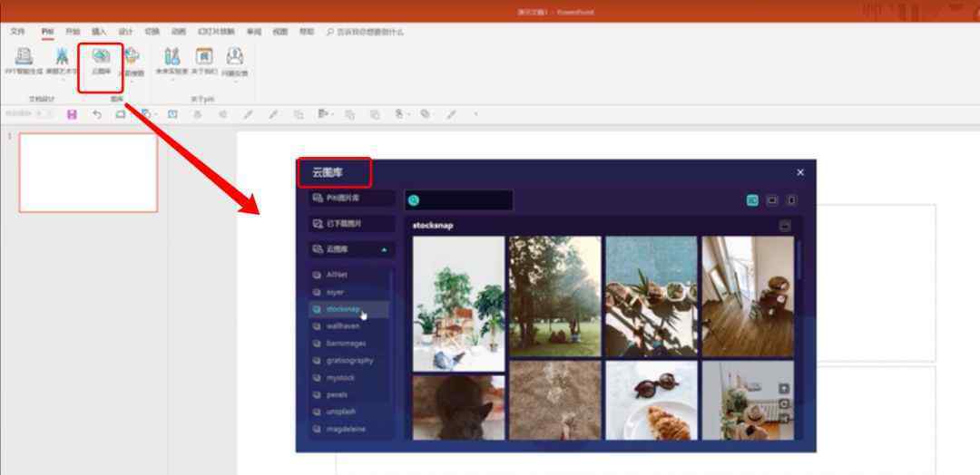Collapse the 云图库 source list in sidebar

[384, 249]
